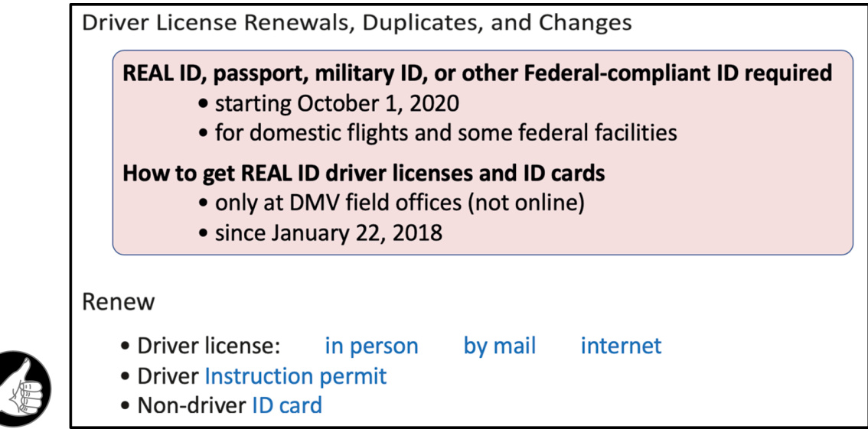Open the "internet" renewal link

click(x=621, y=346)
